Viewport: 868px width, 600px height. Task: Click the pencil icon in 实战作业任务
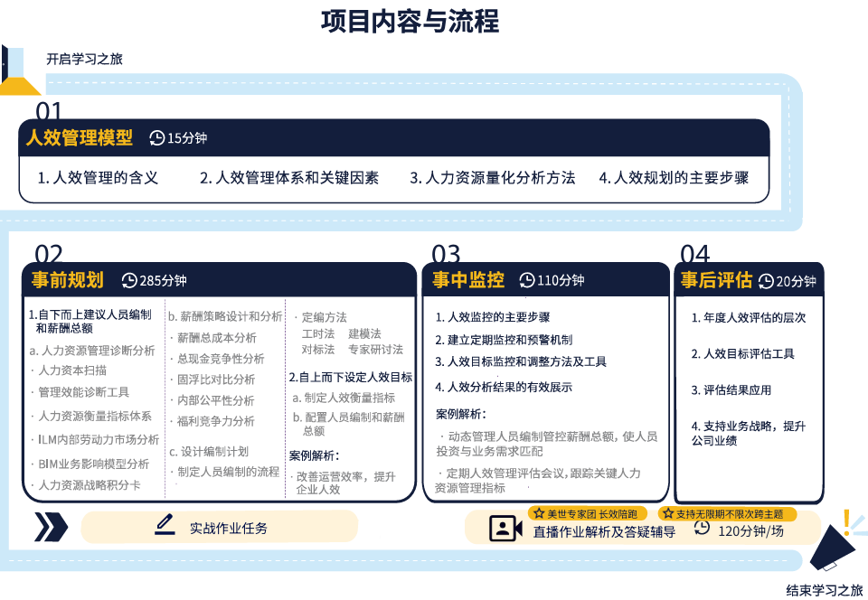click(165, 525)
